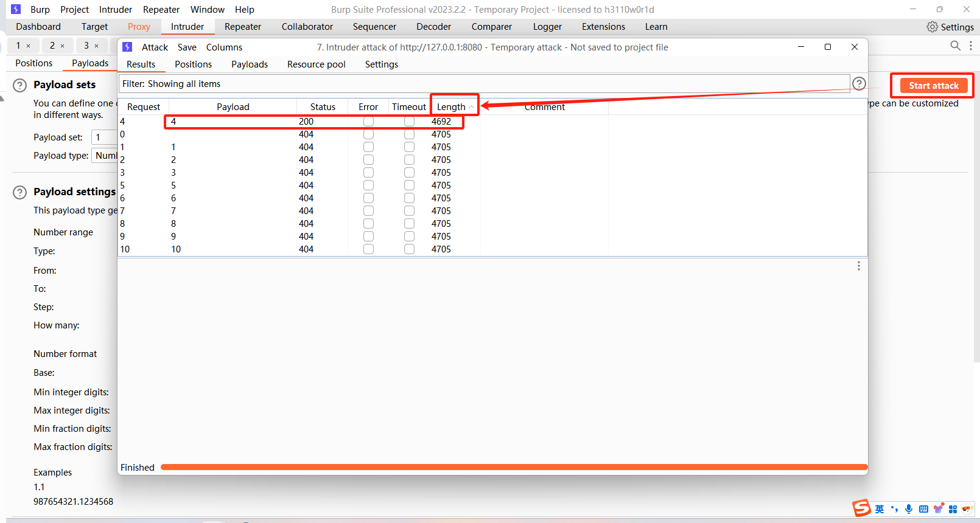Open the three-dot menu in results pane
980x523 pixels.
click(x=859, y=266)
